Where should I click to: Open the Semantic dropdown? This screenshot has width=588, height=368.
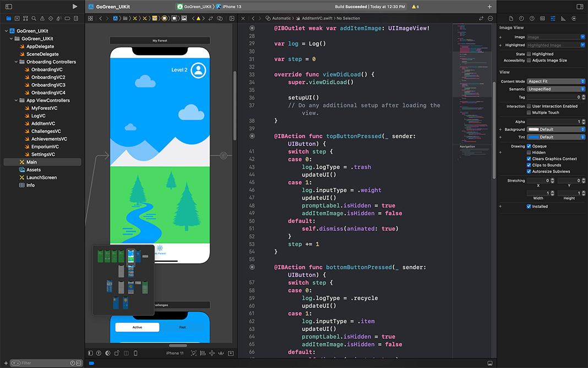tap(556, 89)
